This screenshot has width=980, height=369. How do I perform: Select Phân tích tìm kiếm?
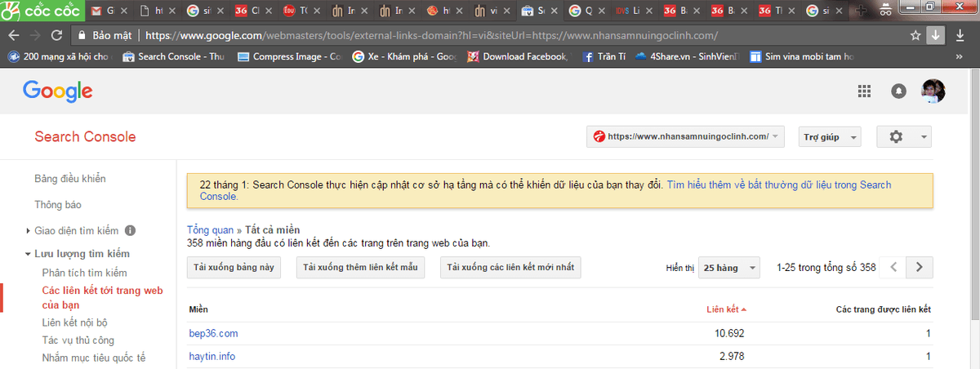(x=85, y=273)
